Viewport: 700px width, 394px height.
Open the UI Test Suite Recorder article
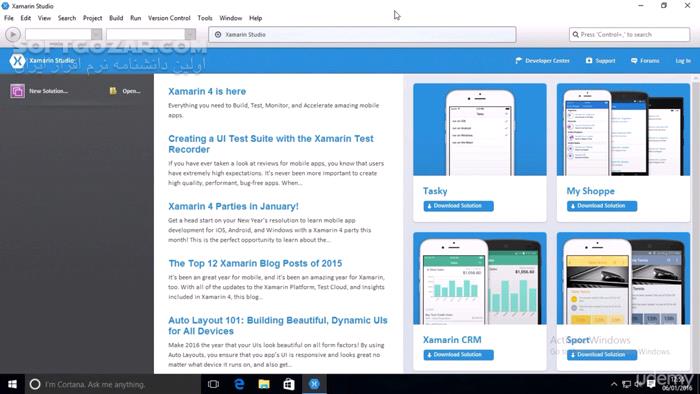click(x=271, y=144)
